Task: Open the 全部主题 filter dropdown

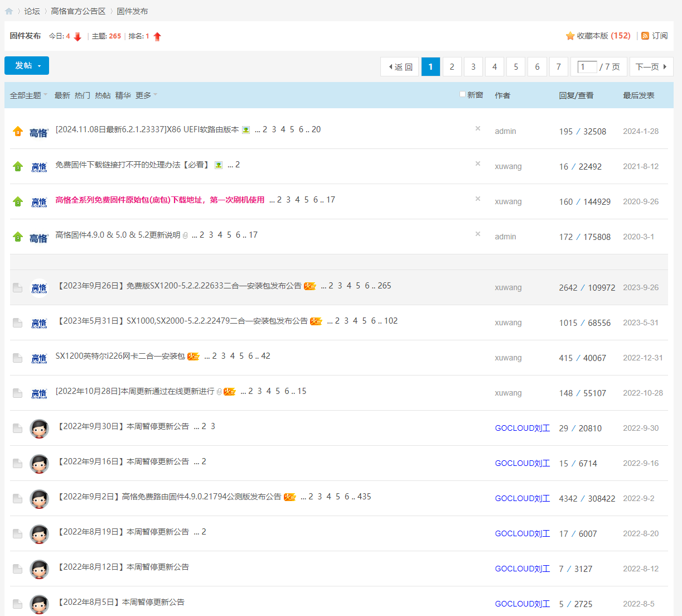Action: click(28, 95)
